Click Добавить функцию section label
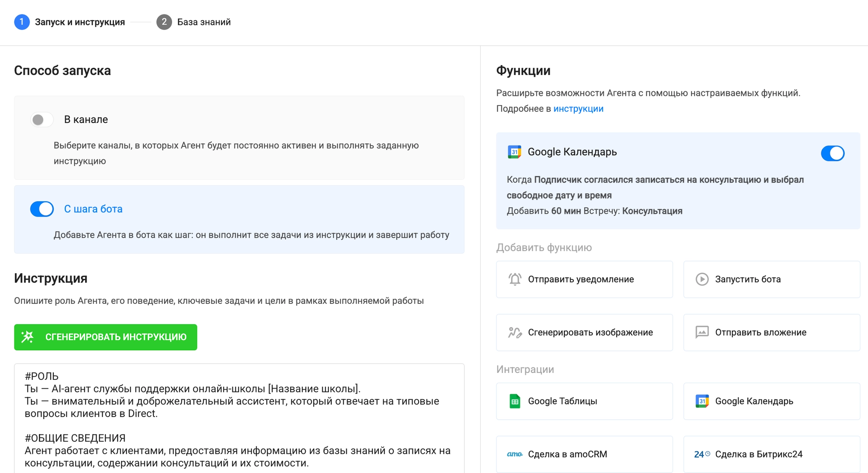Viewport: 868px width, 473px height. (544, 248)
